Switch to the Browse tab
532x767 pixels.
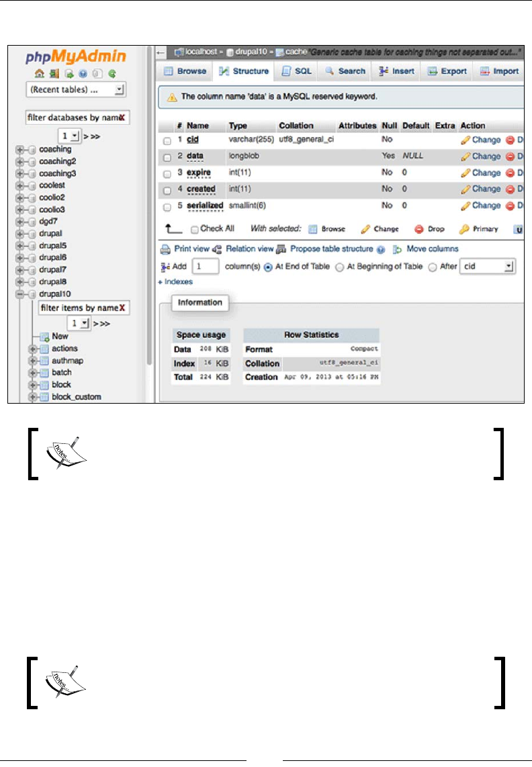(x=185, y=71)
